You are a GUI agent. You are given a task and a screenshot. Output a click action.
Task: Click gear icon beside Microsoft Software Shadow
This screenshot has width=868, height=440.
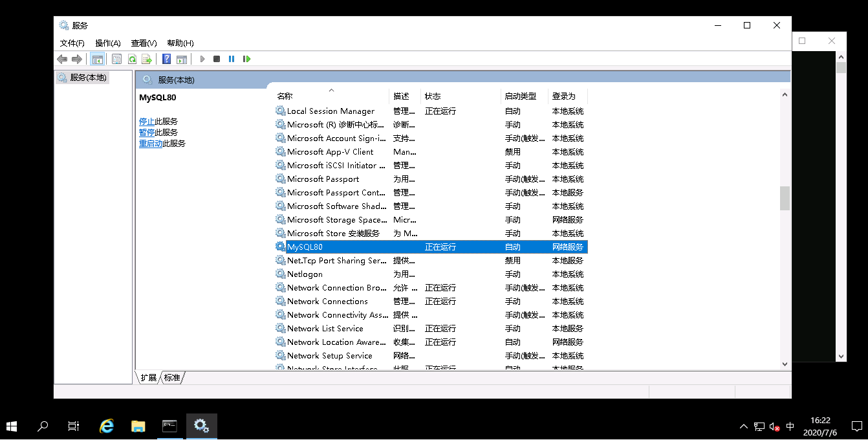coord(280,206)
